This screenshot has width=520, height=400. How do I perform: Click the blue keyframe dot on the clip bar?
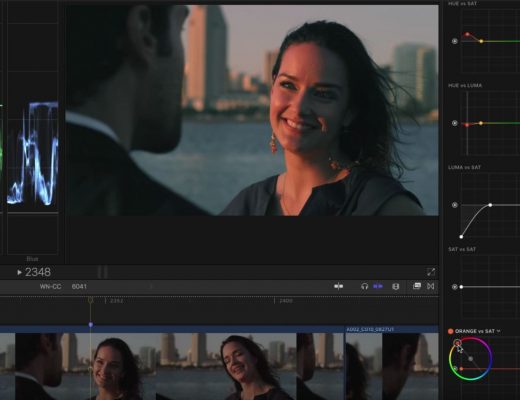click(91, 324)
